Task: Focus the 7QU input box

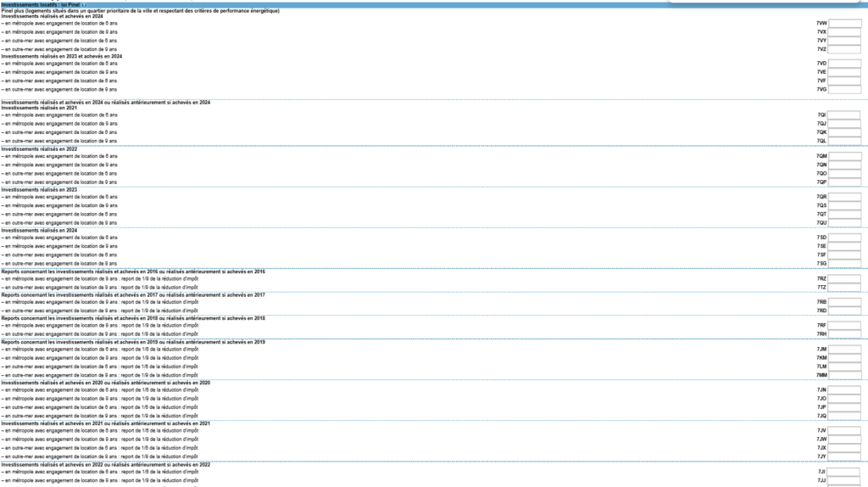Action: [x=844, y=222]
